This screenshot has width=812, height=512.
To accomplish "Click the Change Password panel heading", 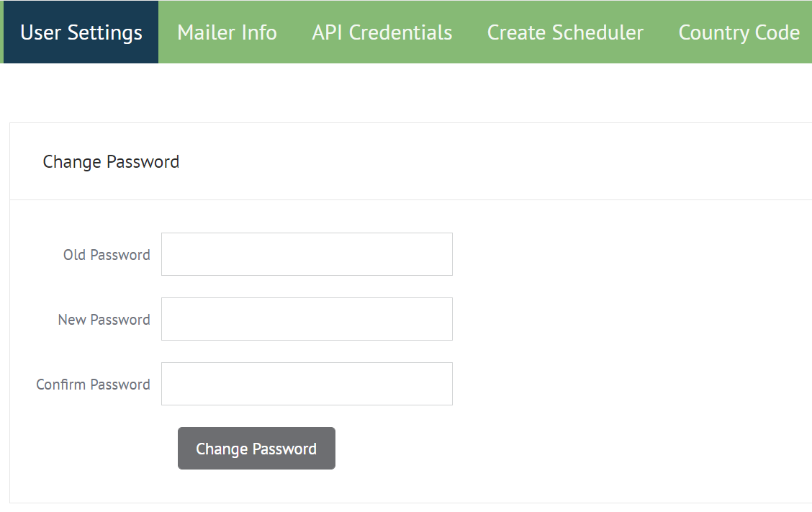I will [x=111, y=162].
